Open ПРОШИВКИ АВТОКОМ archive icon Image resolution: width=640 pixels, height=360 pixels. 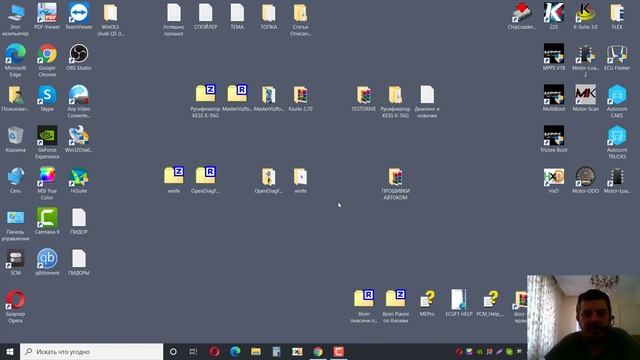click(395, 177)
